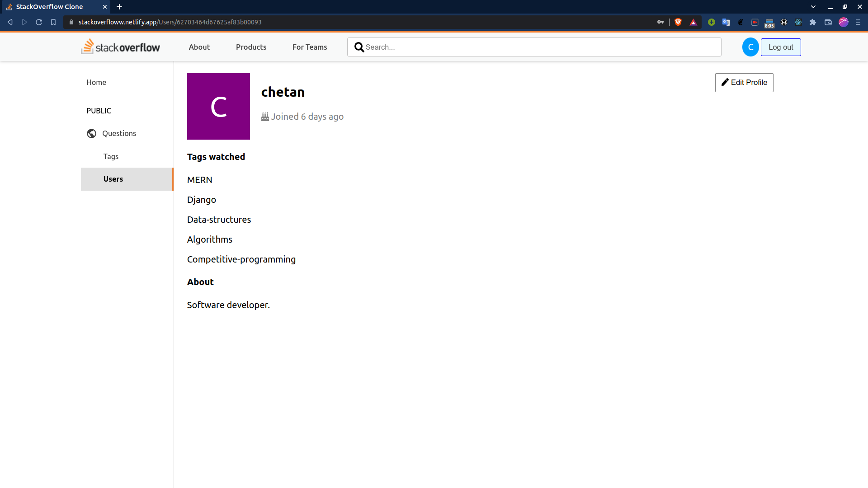Reload the current page

(39, 22)
